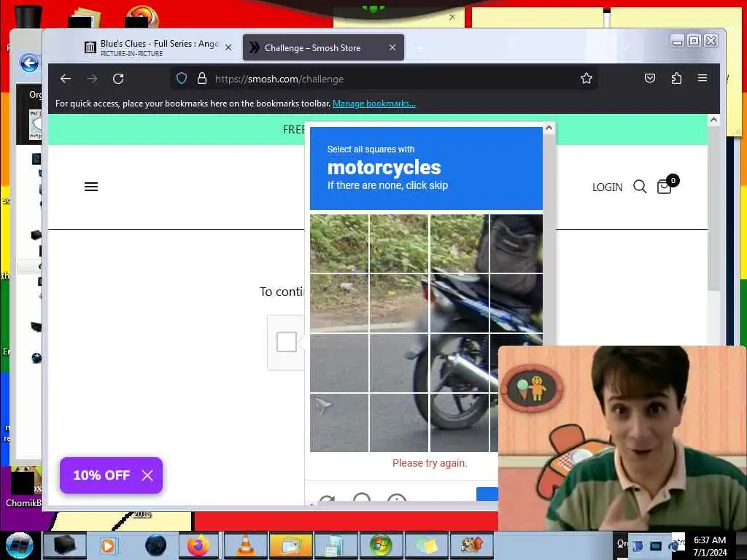Open the Windows Start orb

20,545
